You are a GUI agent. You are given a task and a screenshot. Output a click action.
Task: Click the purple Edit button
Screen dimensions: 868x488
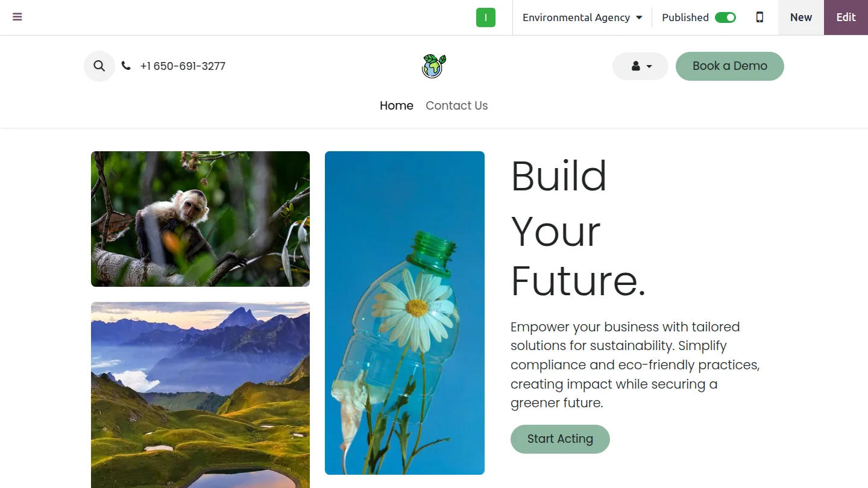coord(846,17)
